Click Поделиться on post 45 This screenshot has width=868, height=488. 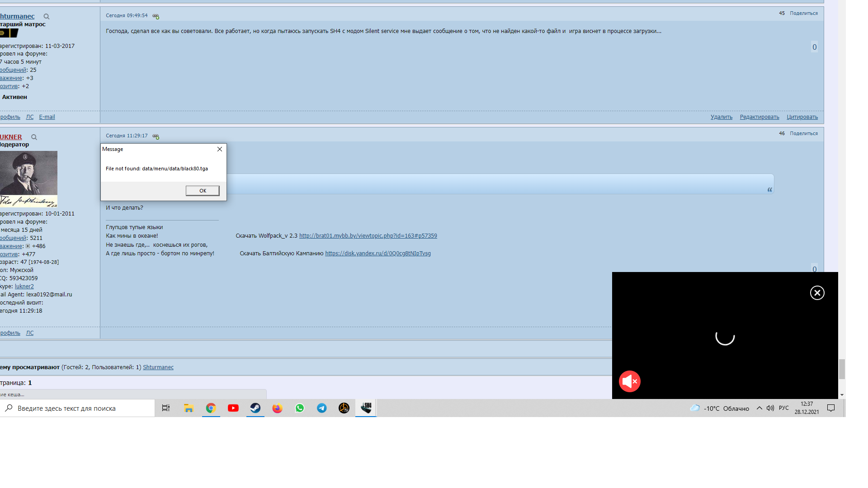(x=804, y=14)
